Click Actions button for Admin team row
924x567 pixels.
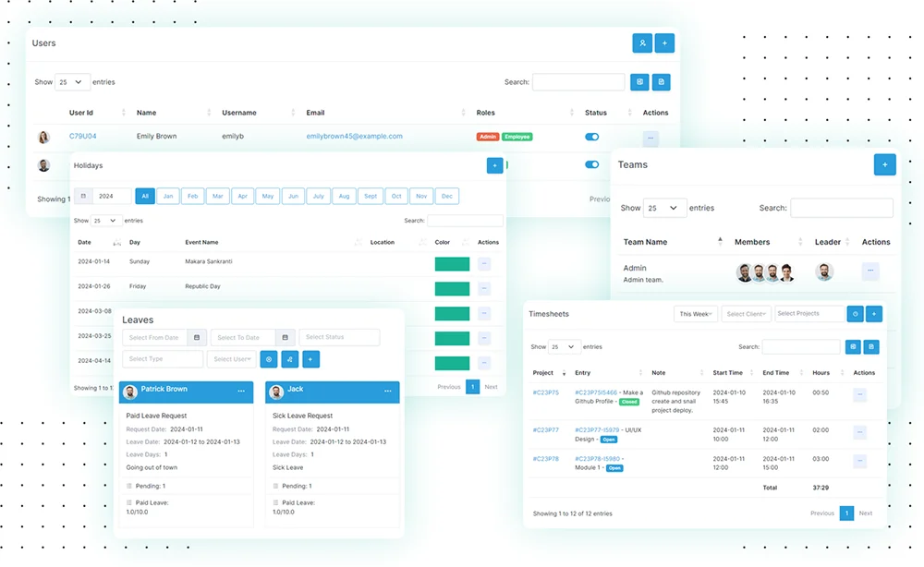(870, 271)
